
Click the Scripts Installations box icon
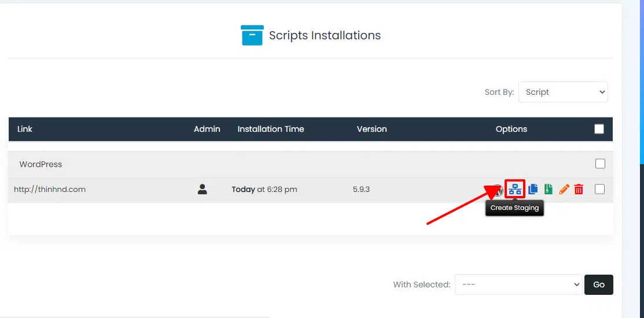252,35
